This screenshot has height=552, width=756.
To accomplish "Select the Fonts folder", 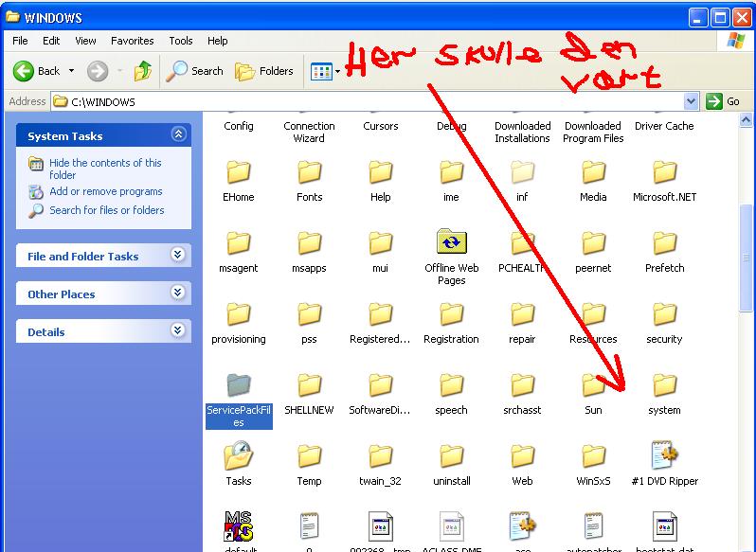I will [x=309, y=182].
